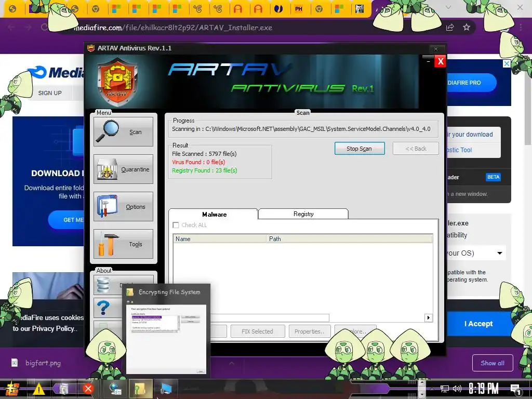The width and height of the screenshot is (532, 399).
Task: Click 'Virus Found : 0 file(s)' text
Action: 198,162
